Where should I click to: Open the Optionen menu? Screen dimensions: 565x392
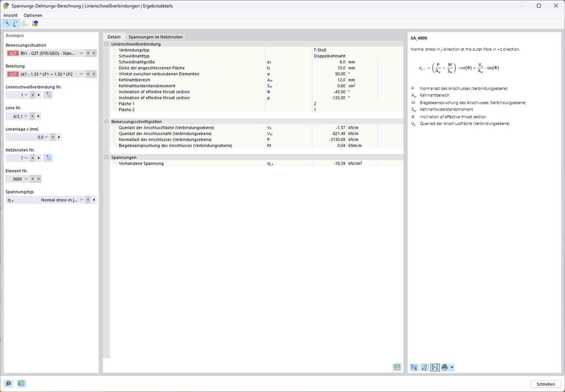pyautogui.click(x=33, y=15)
